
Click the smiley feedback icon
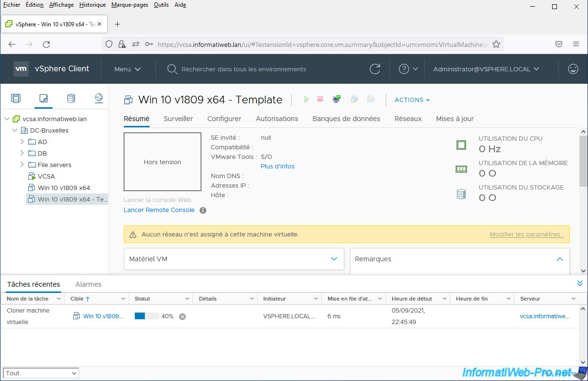(x=573, y=69)
